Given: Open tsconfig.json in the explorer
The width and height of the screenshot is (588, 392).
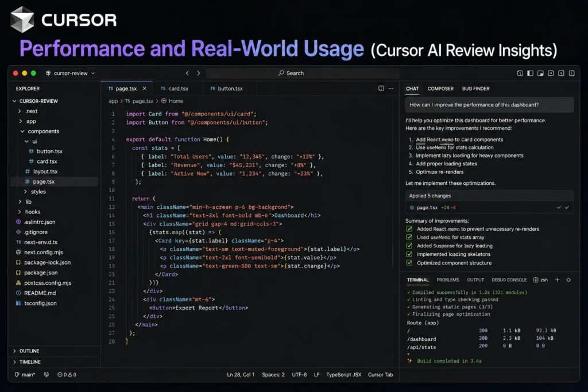Looking at the screenshot, I should (x=40, y=303).
